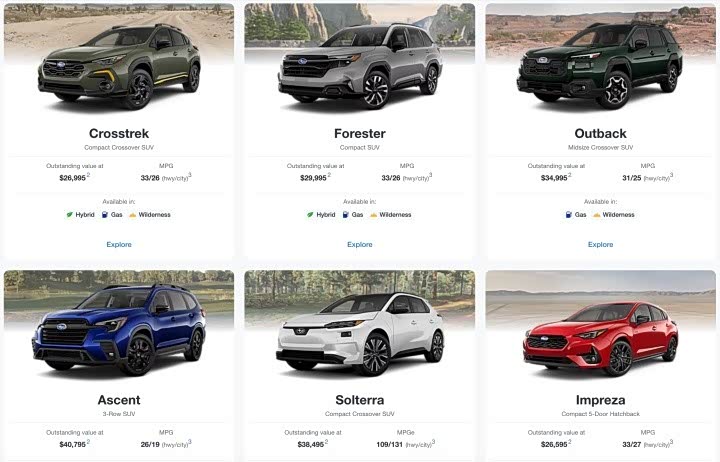The image size is (720, 462).
Task: Click the Ascent model title
Action: [119, 400]
